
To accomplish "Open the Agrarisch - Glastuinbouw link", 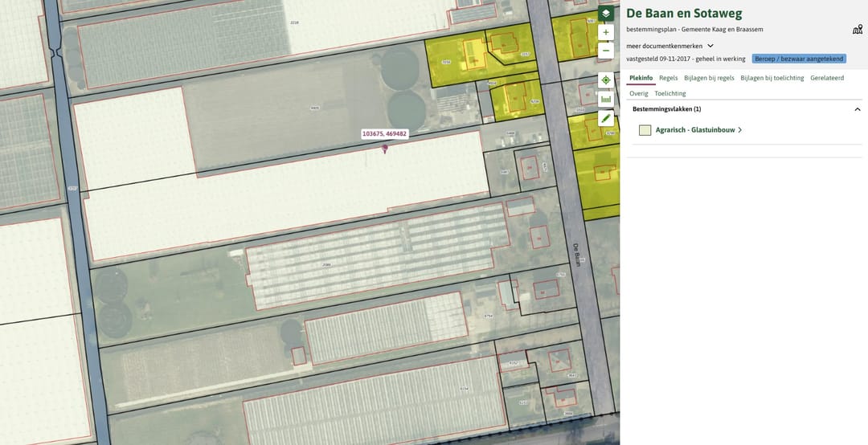I will tap(694, 130).
